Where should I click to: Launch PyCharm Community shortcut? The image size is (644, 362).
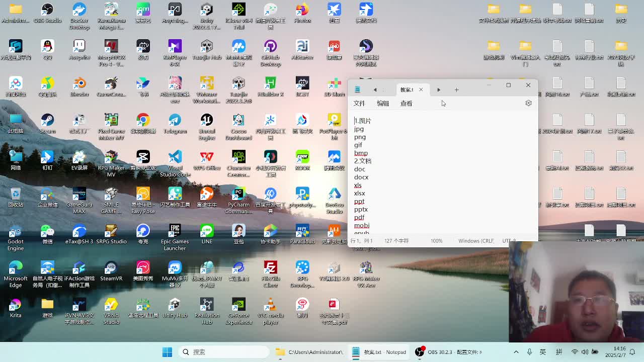pos(238,201)
